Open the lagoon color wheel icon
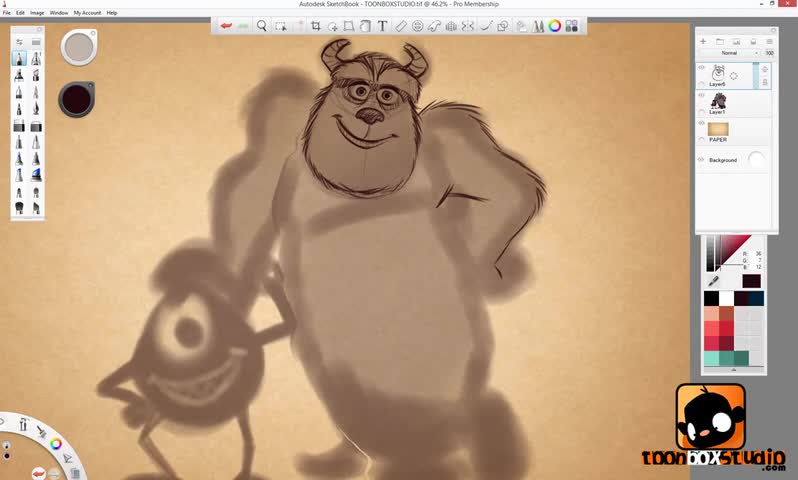798x480 pixels. [55, 444]
